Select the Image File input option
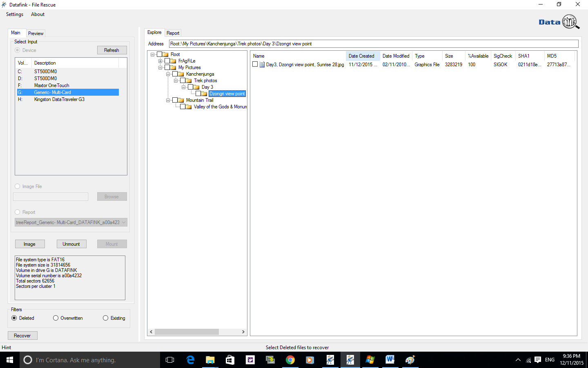 (x=18, y=186)
